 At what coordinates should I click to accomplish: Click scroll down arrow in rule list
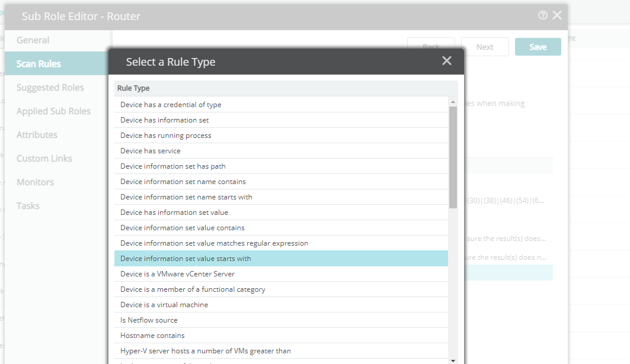tap(453, 361)
